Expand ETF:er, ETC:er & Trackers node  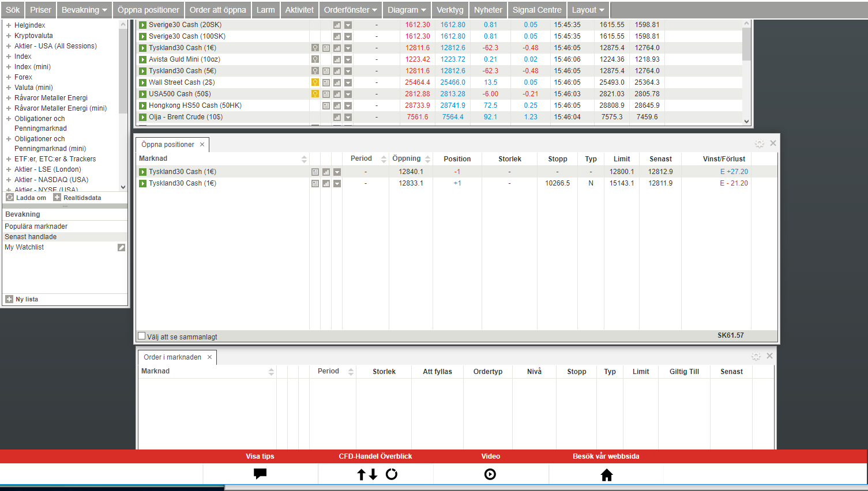coord(9,159)
